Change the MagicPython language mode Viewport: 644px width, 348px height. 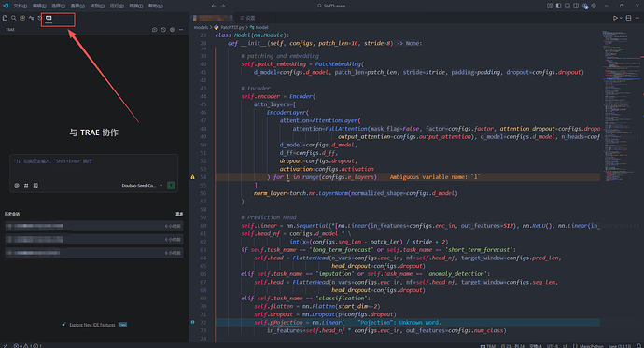click(588, 345)
